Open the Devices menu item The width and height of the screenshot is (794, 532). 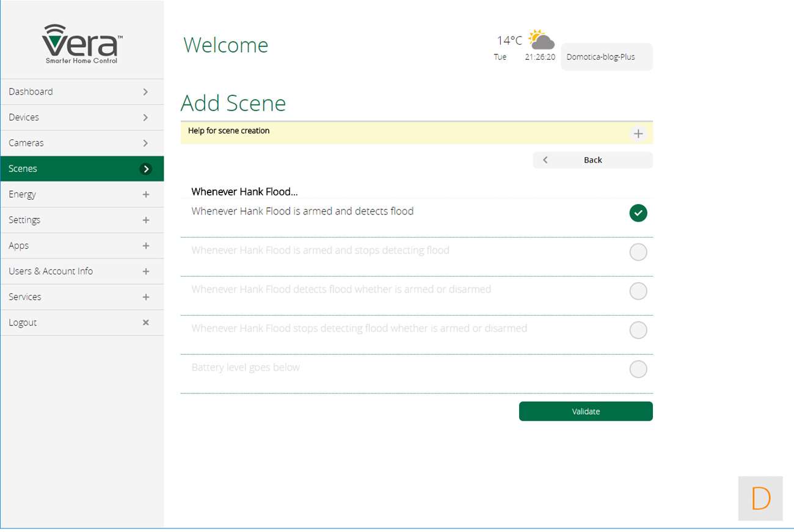click(x=82, y=117)
